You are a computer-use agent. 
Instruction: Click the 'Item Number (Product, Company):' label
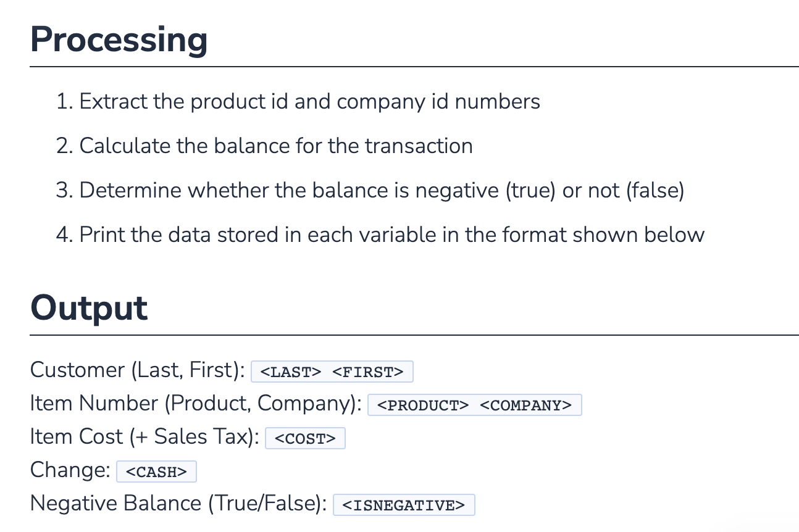click(x=196, y=403)
